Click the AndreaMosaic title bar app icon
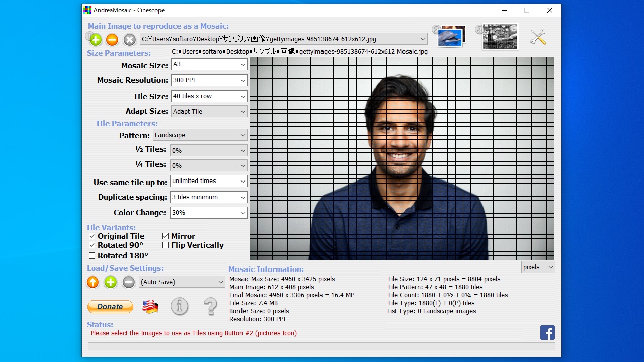 click(87, 10)
